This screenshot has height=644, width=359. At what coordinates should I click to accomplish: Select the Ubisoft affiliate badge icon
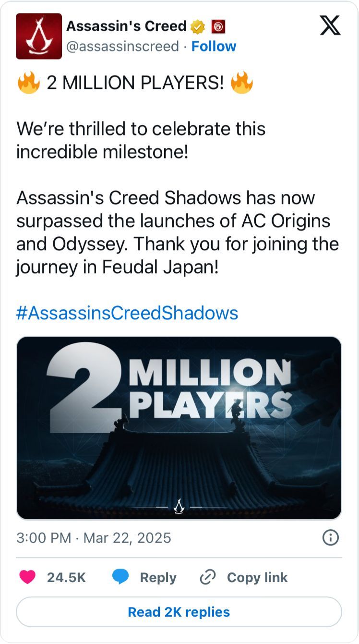pyautogui.click(x=218, y=27)
